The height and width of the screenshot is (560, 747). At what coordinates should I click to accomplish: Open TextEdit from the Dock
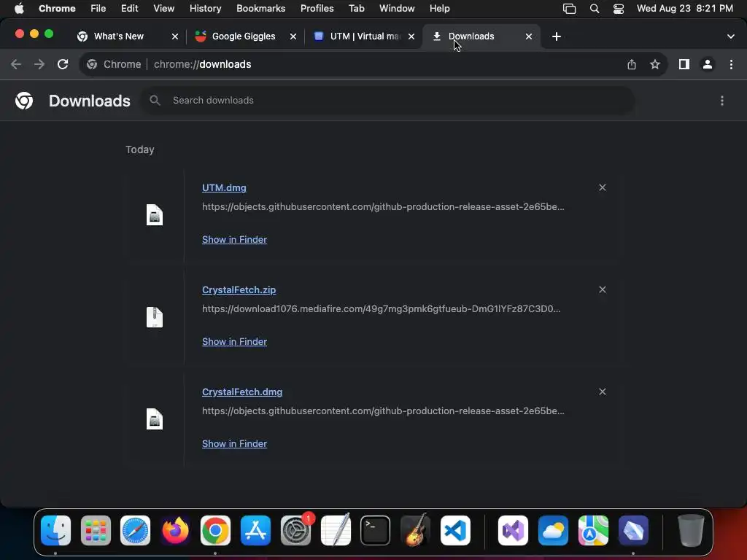pyautogui.click(x=336, y=530)
